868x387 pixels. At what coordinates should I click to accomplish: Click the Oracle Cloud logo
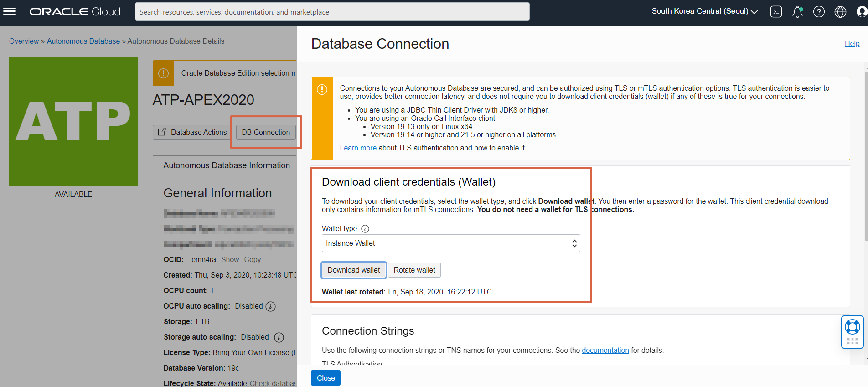pos(75,12)
